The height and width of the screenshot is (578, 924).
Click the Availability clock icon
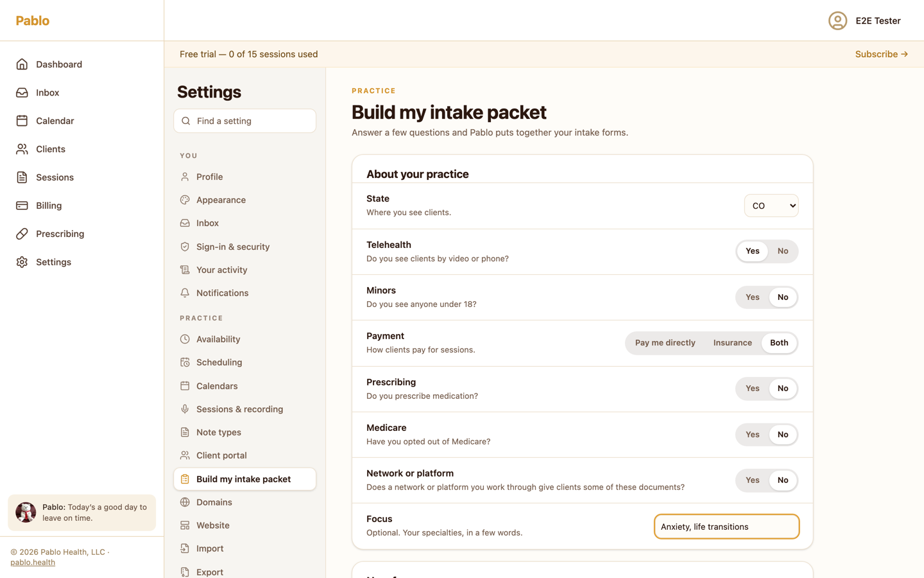click(185, 339)
